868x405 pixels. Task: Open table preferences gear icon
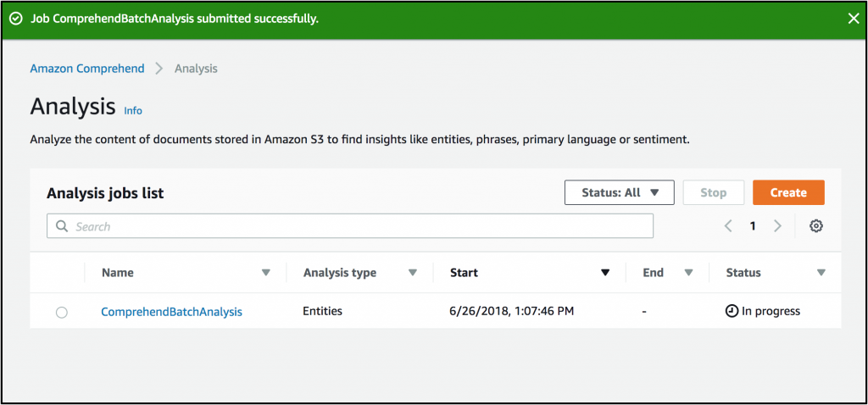click(x=816, y=226)
